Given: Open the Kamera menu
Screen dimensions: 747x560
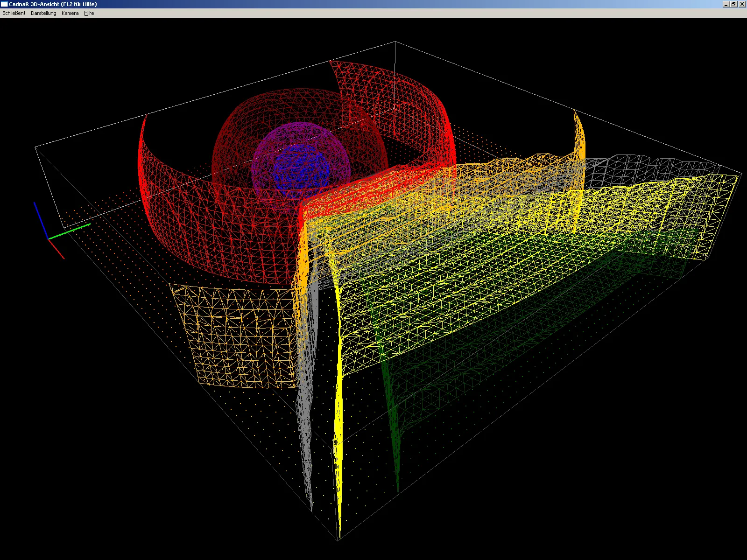Looking at the screenshot, I should coord(70,13).
